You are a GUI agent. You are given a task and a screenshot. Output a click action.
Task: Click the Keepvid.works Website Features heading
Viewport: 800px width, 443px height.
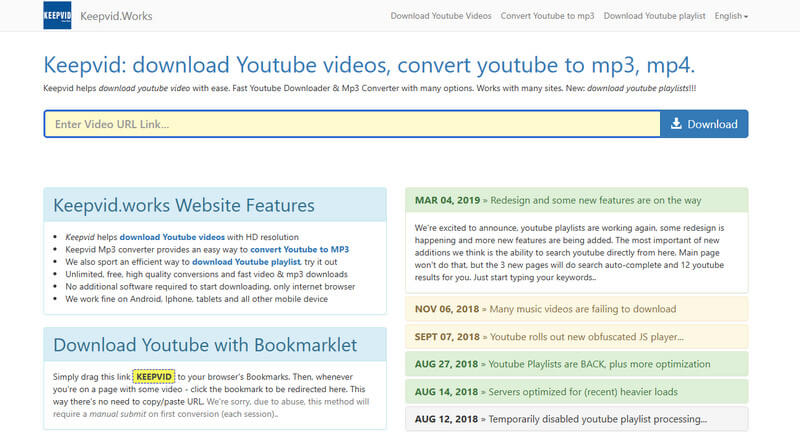tap(184, 205)
